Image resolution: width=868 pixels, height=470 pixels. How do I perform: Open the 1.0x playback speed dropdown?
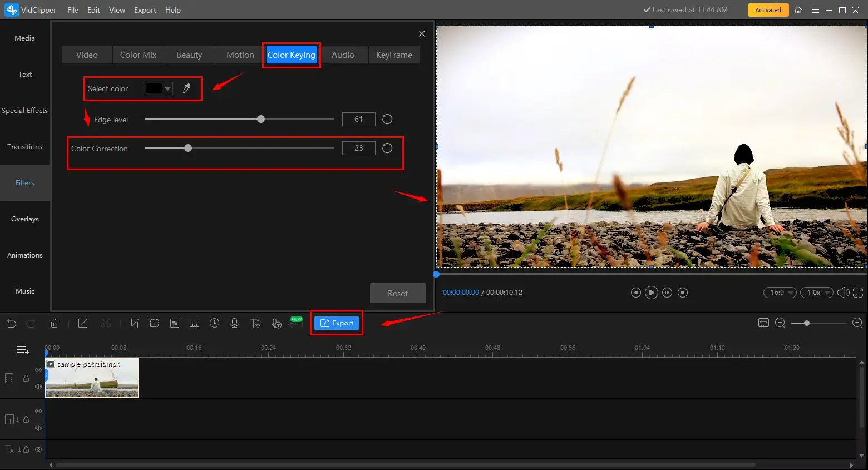coord(816,293)
